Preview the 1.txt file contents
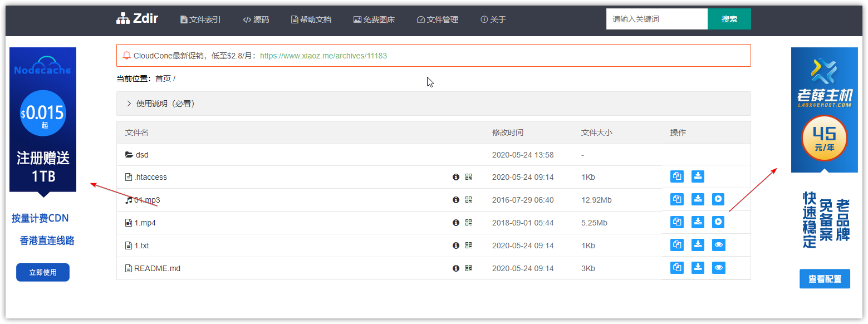This screenshot has height=324, width=868. pos(718,244)
